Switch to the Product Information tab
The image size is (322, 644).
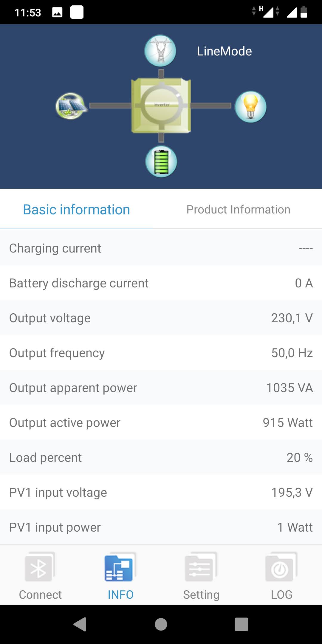(238, 210)
